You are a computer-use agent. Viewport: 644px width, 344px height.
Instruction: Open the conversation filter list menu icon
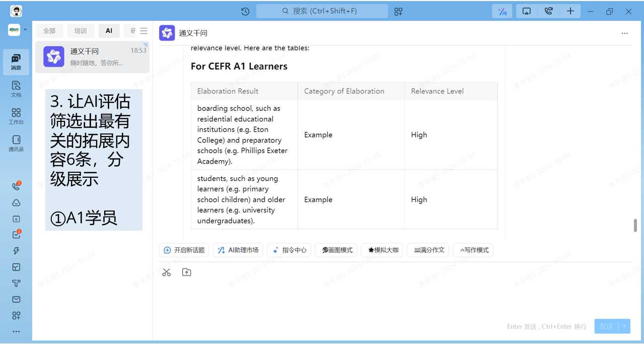[144, 31]
